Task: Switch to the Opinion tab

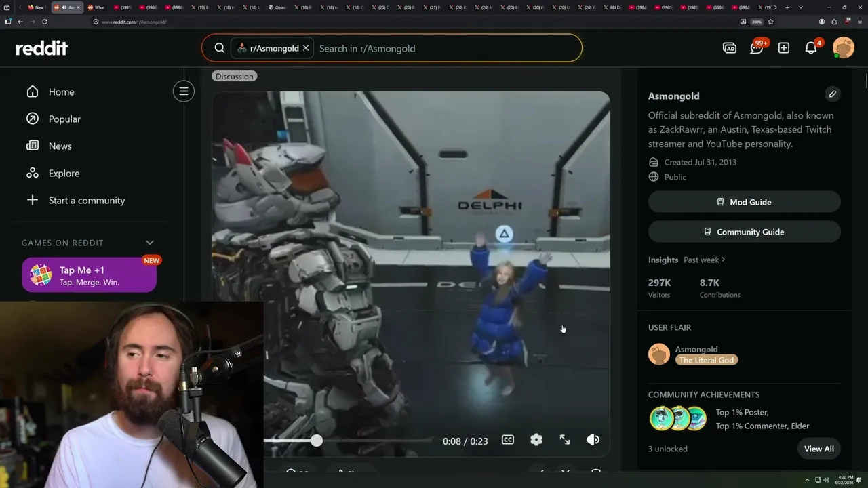Action: (x=278, y=7)
